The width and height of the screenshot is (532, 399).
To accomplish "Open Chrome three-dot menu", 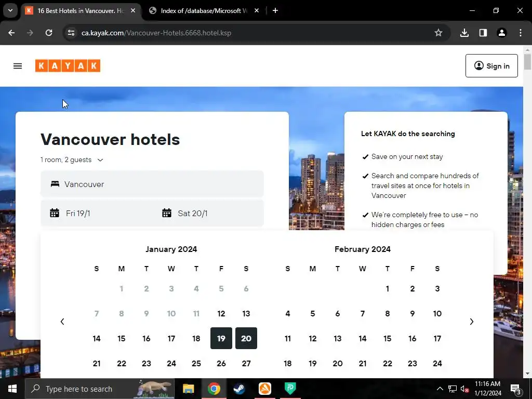I will (x=521, y=33).
